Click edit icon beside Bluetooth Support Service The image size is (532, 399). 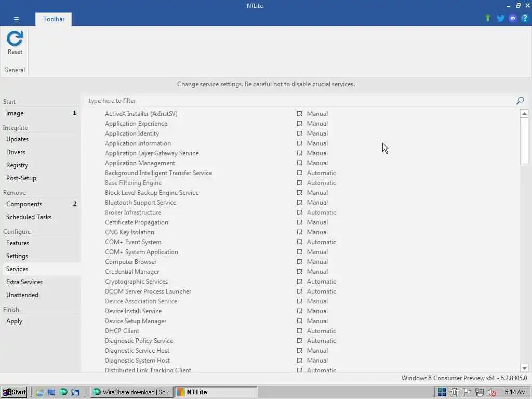[x=299, y=203]
